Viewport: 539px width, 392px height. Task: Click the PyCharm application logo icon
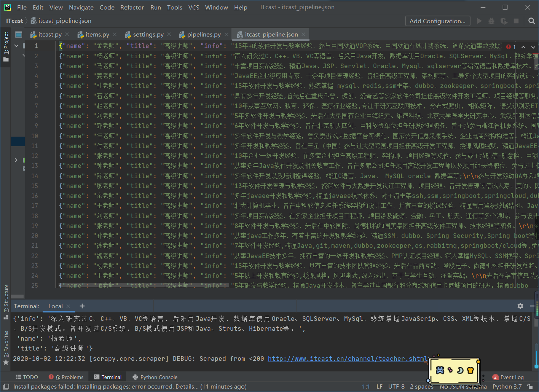(x=8, y=7)
